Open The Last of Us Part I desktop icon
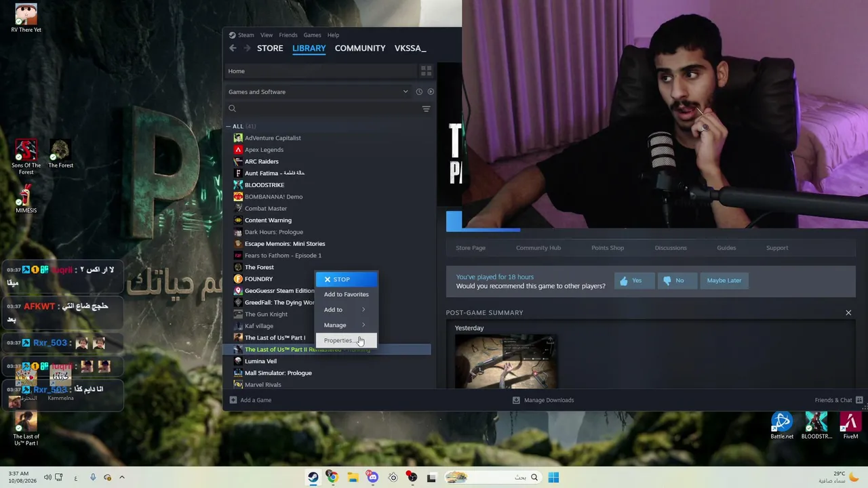The width and height of the screenshot is (868, 488). [26, 428]
